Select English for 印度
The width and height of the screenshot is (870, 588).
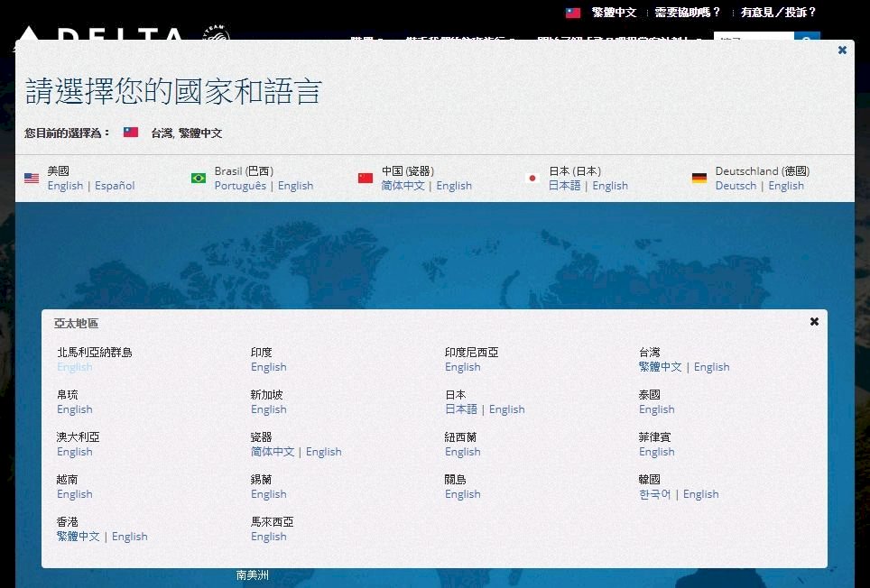269,367
